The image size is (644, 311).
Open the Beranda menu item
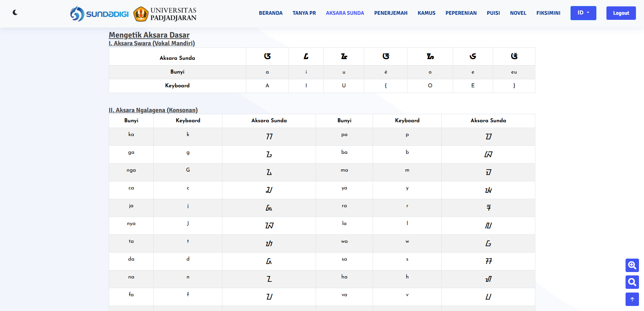coord(271,13)
